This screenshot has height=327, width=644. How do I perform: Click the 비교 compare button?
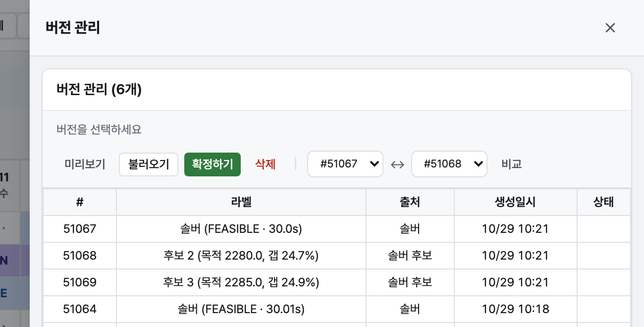[512, 164]
